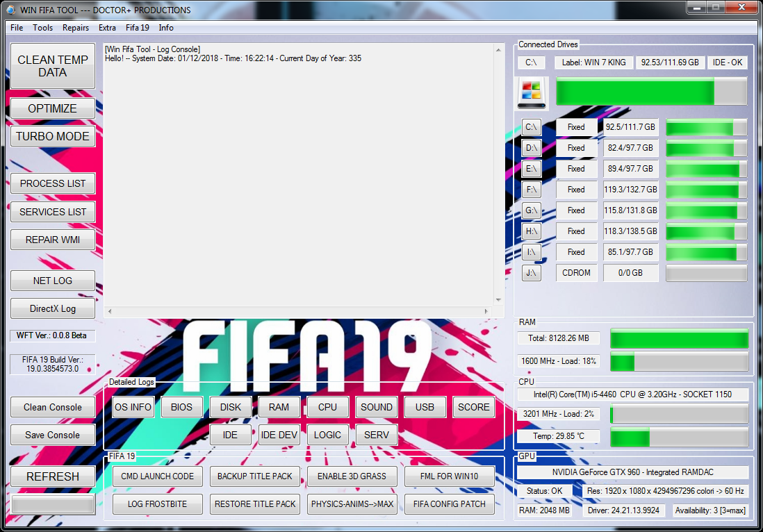Image resolution: width=763 pixels, height=532 pixels.
Task: Click the LOGIC log button
Action: 327,435
